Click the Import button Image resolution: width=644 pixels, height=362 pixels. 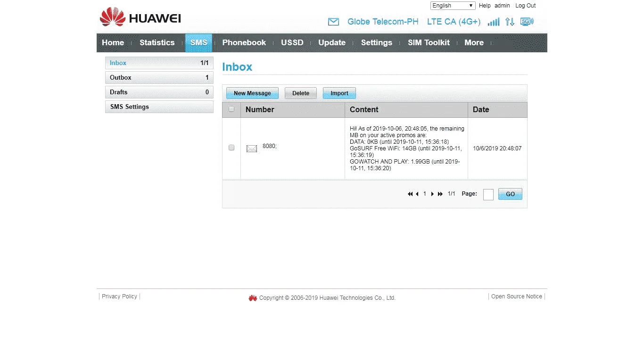point(339,93)
